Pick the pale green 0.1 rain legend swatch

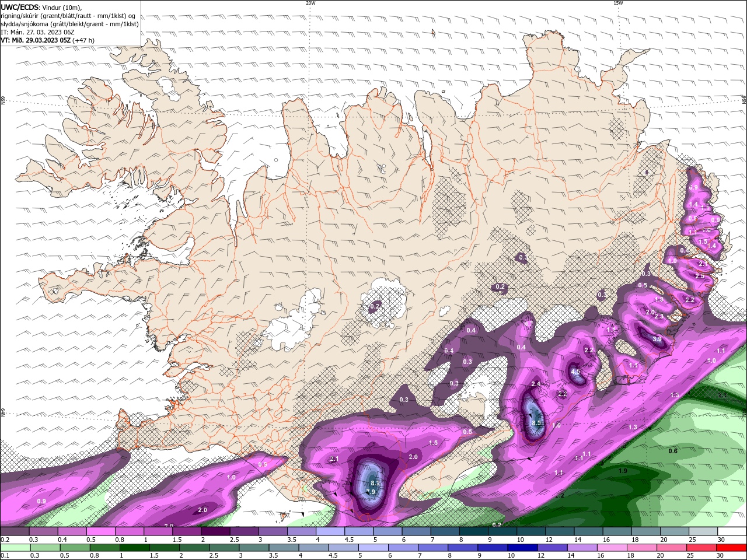(16, 548)
